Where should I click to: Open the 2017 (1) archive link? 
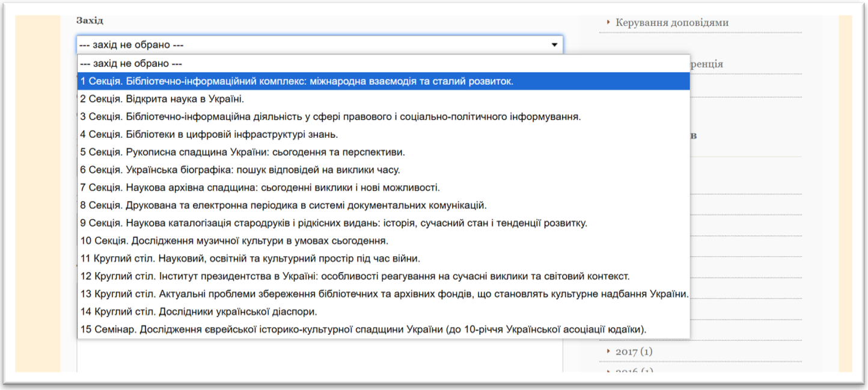[x=634, y=351]
